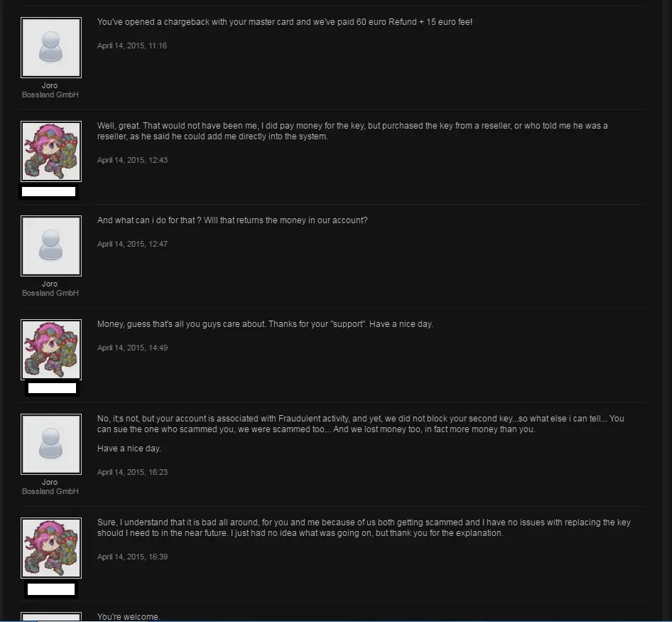This screenshot has height=622, width=672.
Task: Click the April 14, 2015, 16:23 timestamp
Action: [x=132, y=472]
